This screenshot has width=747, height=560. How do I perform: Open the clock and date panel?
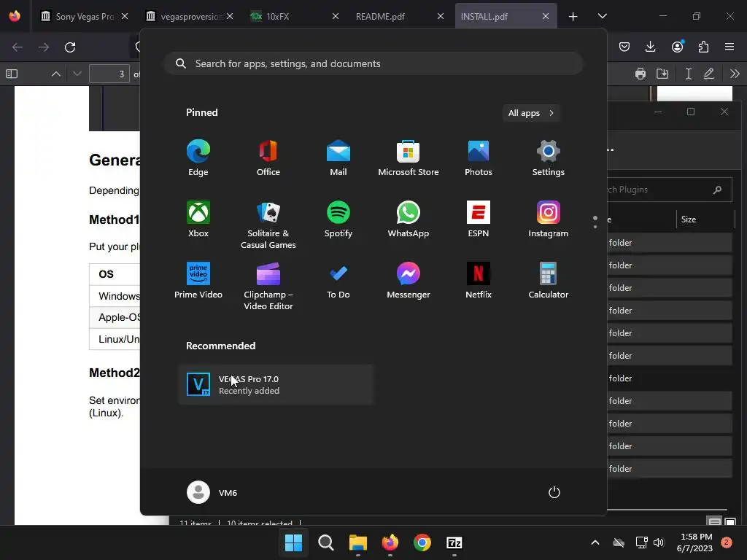(694, 542)
